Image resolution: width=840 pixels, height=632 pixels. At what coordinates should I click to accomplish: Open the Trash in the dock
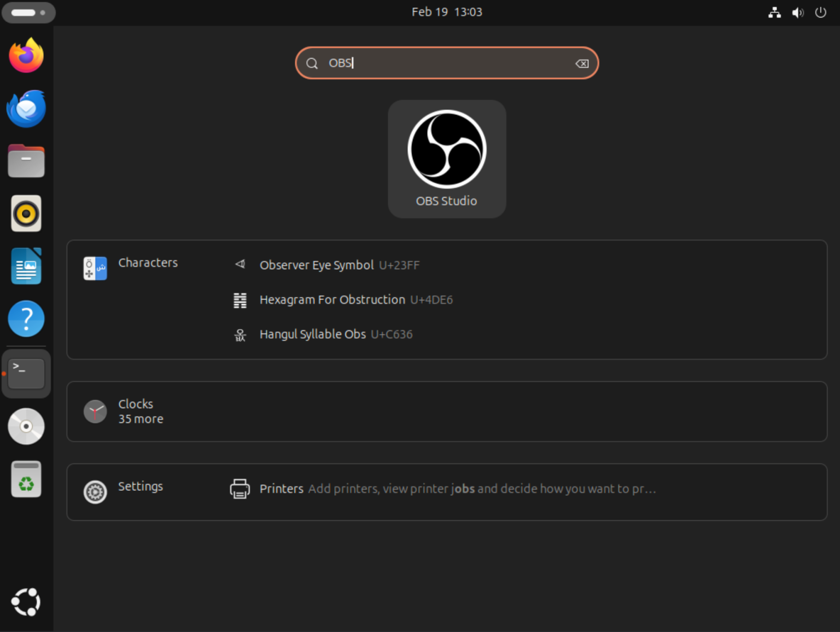click(x=26, y=479)
